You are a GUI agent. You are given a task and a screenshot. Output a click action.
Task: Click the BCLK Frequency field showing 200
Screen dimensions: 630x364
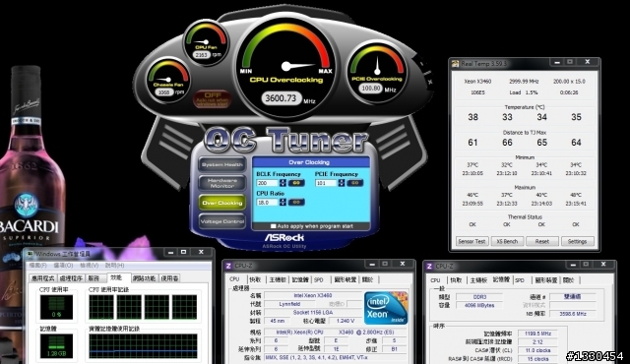[268, 183]
